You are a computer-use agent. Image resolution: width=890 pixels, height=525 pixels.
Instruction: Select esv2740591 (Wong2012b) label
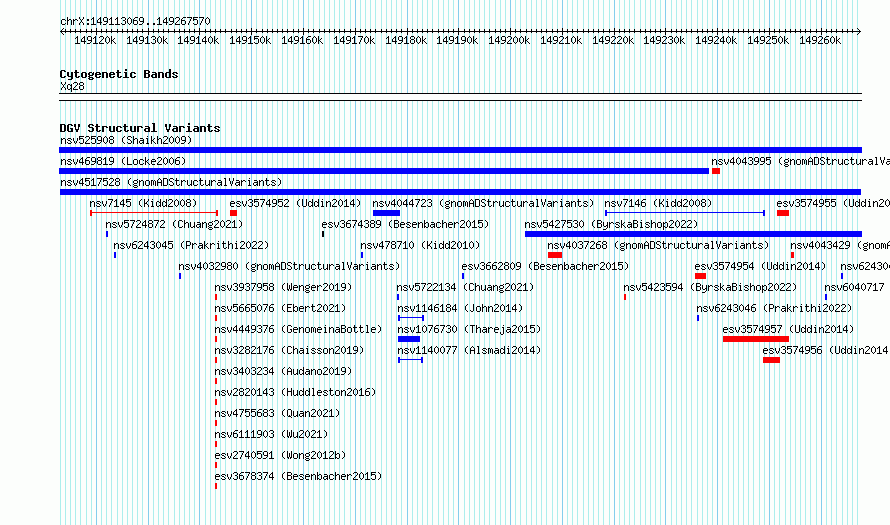tap(280, 455)
